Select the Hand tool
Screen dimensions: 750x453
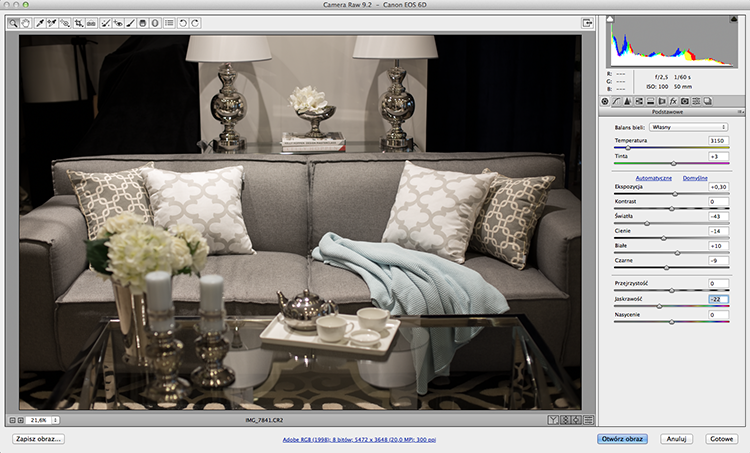[25, 23]
